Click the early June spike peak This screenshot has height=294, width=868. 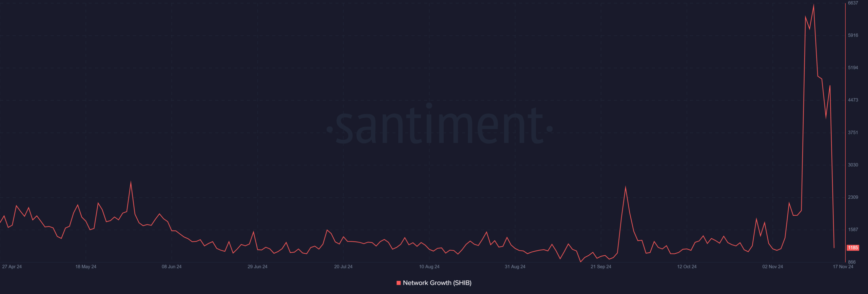tap(131, 182)
